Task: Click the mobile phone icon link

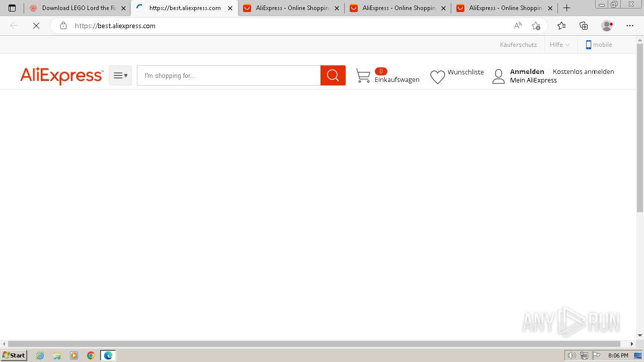Action: pos(589,45)
